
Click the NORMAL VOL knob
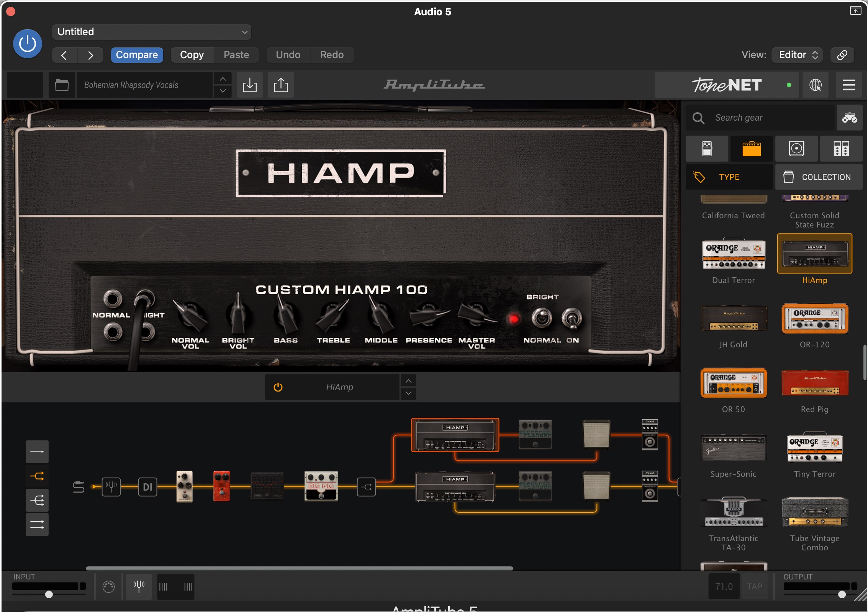pyautogui.click(x=190, y=316)
